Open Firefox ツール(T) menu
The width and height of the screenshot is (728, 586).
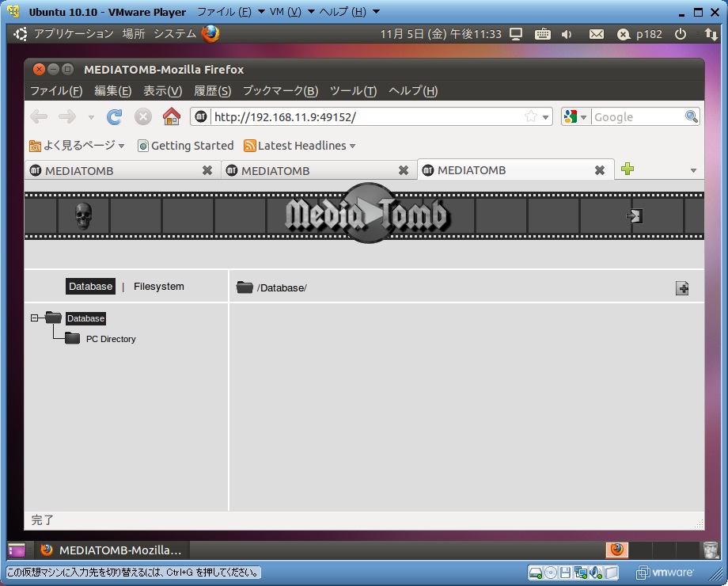[x=354, y=90]
